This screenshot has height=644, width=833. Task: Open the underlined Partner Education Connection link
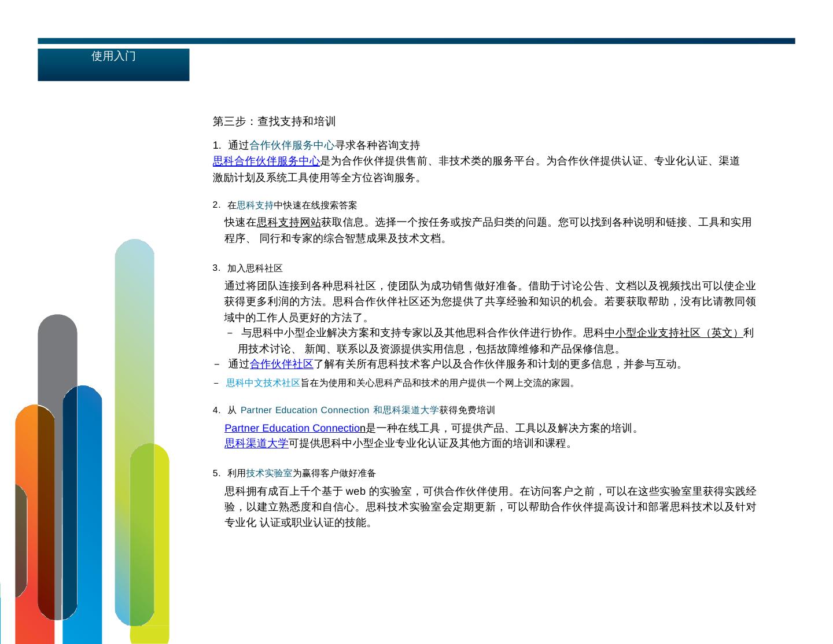pyautogui.click(x=294, y=428)
